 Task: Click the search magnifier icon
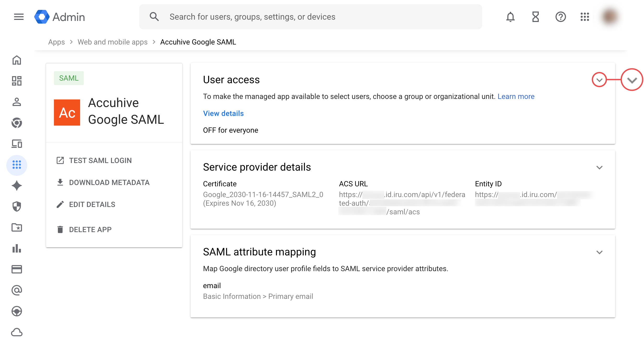(x=154, y=17)
